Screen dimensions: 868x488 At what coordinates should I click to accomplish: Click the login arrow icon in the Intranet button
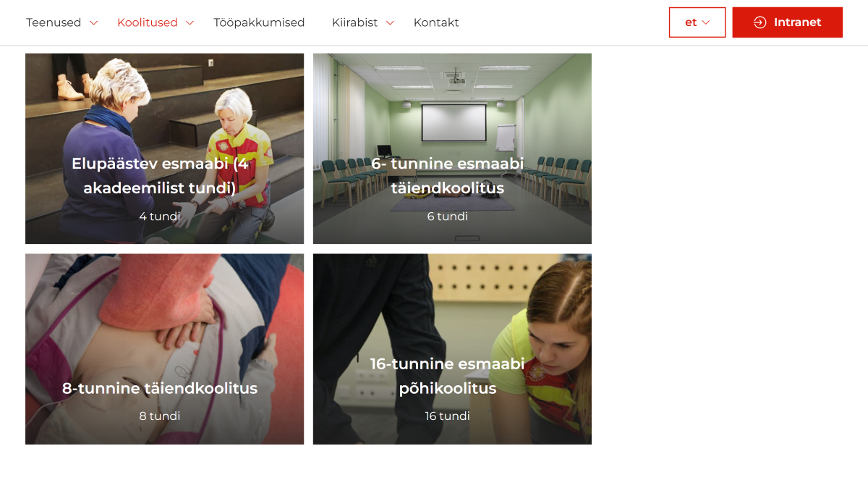coord(759,22)
